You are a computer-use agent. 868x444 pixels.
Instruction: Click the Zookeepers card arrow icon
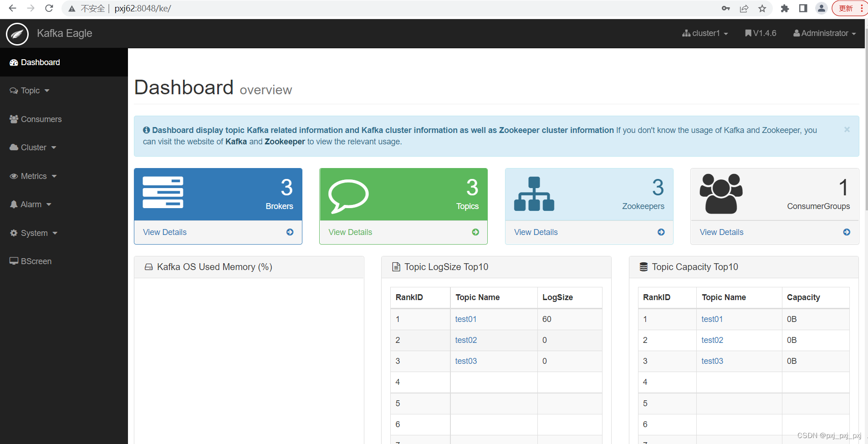661,232
